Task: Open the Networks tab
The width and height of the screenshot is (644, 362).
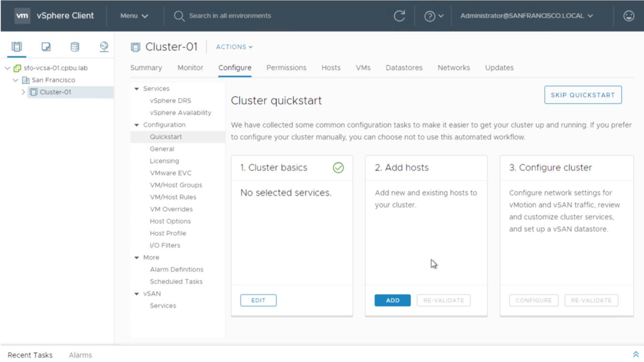Action: coord(454,68)
